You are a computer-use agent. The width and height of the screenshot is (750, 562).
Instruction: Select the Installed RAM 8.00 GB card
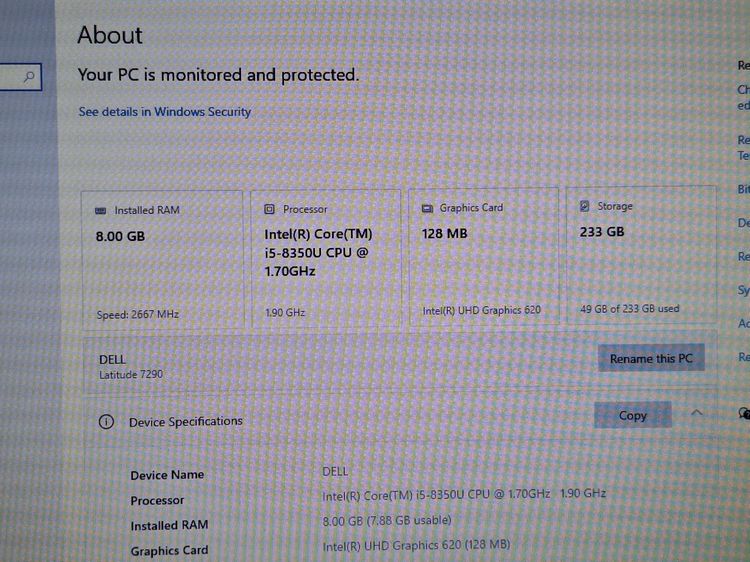point(164,260)
